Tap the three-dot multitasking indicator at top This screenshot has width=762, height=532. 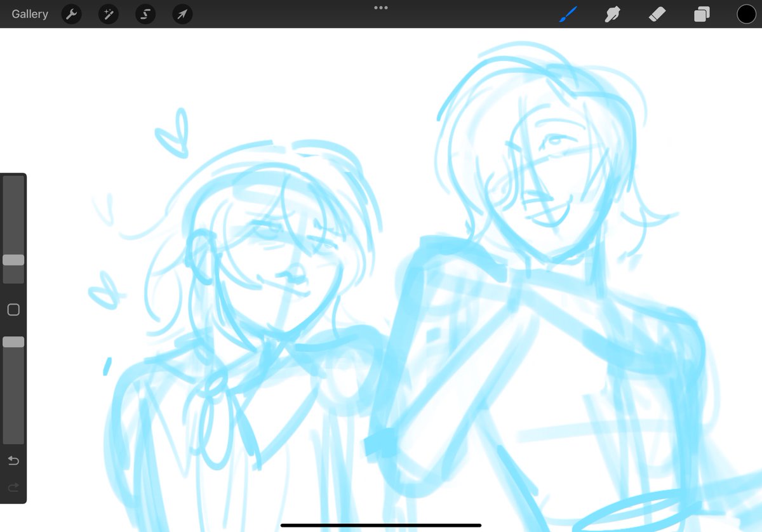[381, 8]
